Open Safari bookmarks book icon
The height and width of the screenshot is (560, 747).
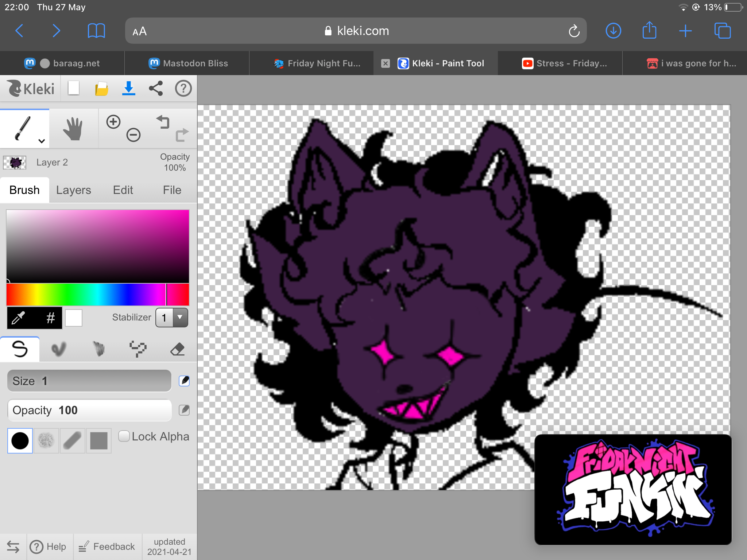(96, 31)
